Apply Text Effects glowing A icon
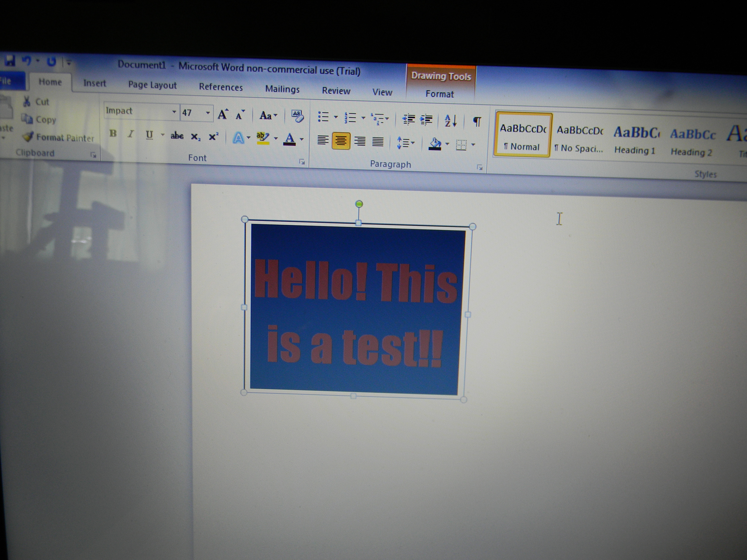 tap(238, 138)
